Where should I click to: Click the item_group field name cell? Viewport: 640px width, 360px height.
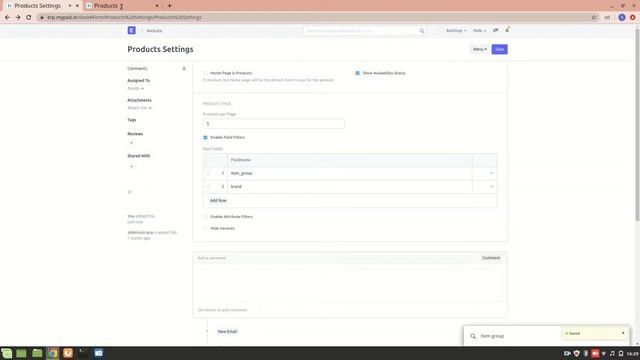[350, 173]
